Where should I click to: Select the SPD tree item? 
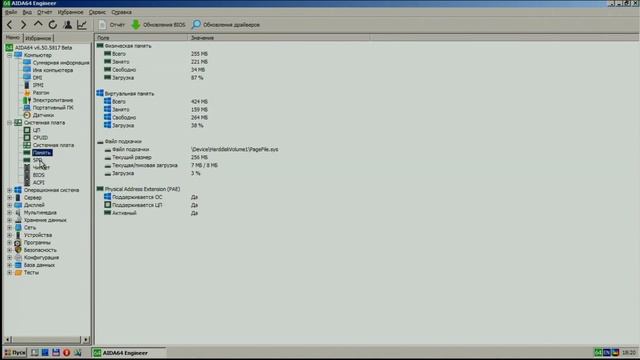pyautogui.click(x=38, y=160)
